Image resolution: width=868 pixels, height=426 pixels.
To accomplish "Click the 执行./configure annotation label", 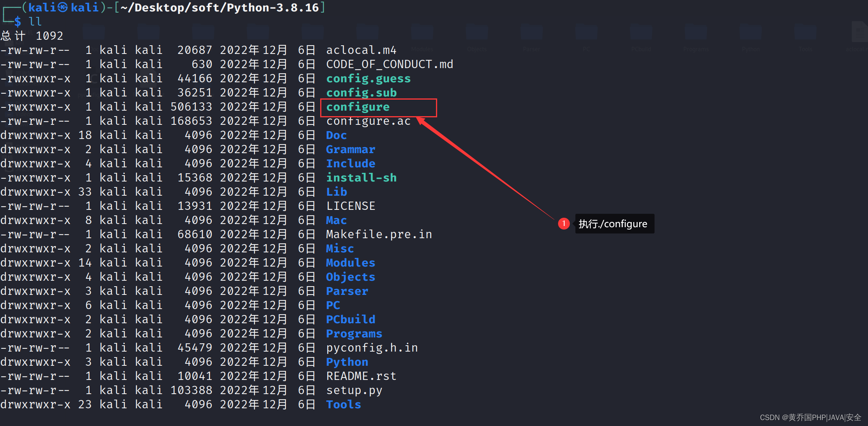I will pyautogui.click(x=614, y=224).
